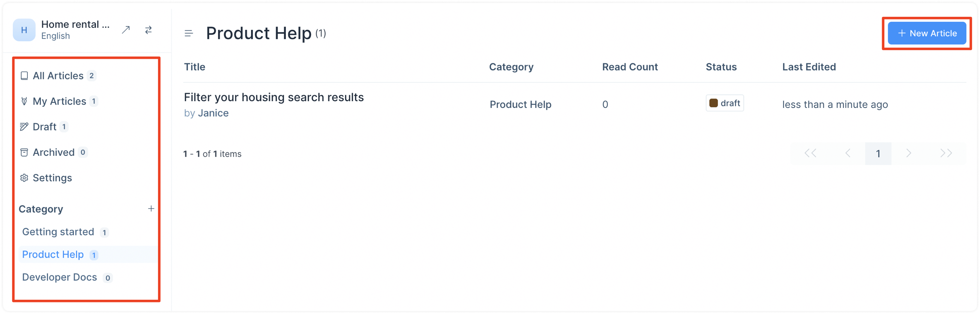Select the Developer Docs category

click(67, 277)
